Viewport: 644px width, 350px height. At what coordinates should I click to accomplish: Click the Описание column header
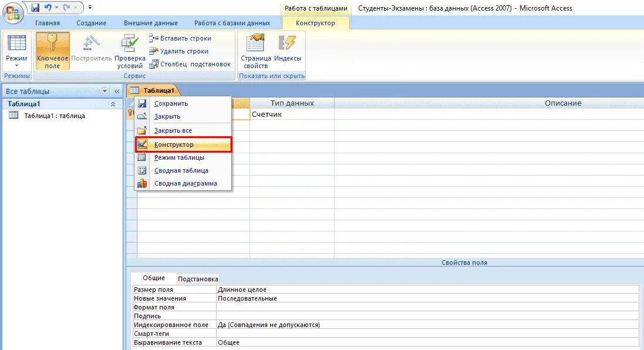tap(563, 103)
